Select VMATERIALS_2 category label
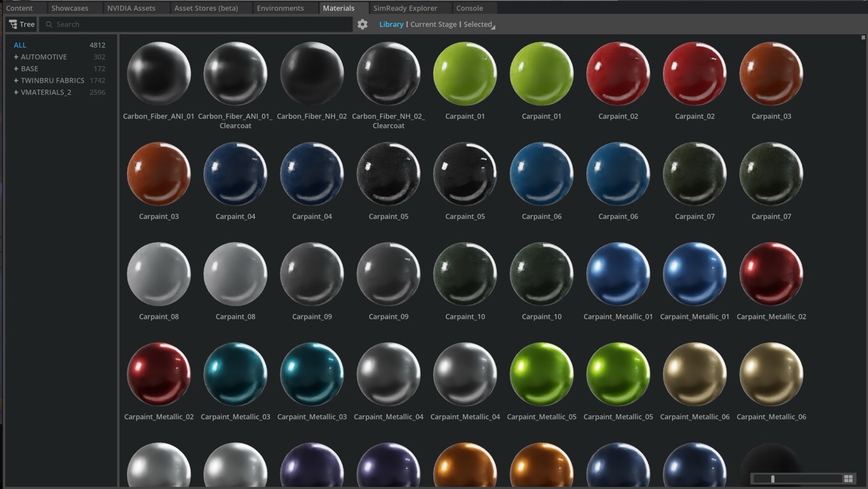This screenshot has height=489, width=868. (46, 92)
